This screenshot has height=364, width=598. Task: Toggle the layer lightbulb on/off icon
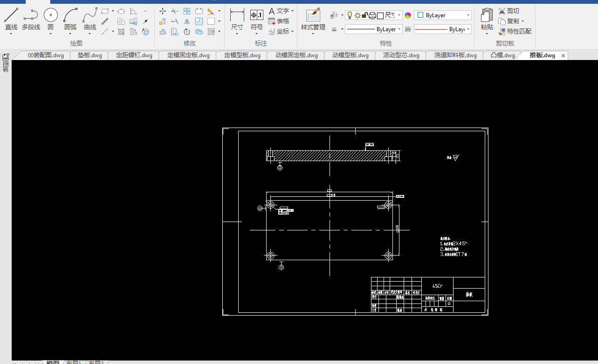pos(350,15)
